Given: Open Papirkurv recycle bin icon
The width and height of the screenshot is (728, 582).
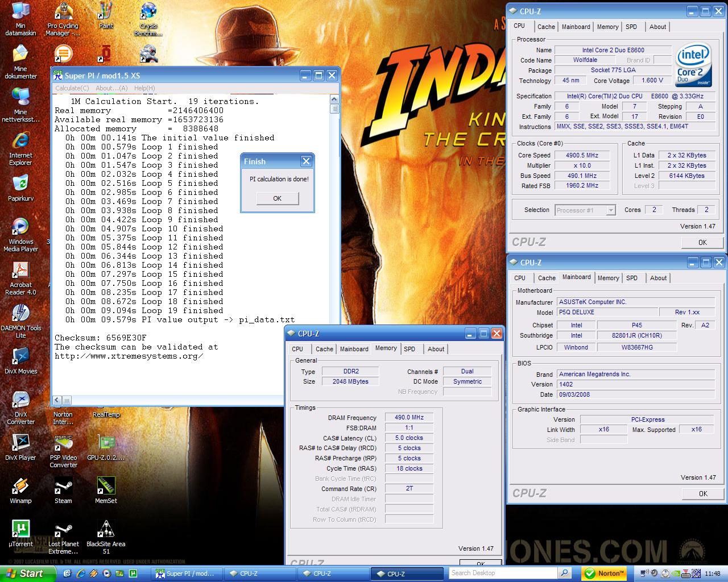Looking at the screenshot, I should point(20,189).
